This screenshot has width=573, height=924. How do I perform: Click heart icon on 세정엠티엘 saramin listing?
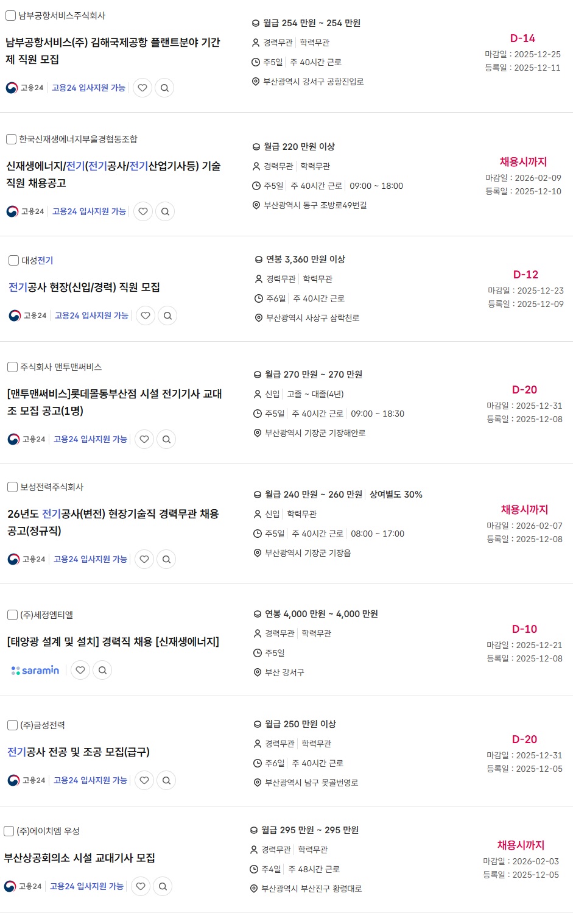coord(80,670)
